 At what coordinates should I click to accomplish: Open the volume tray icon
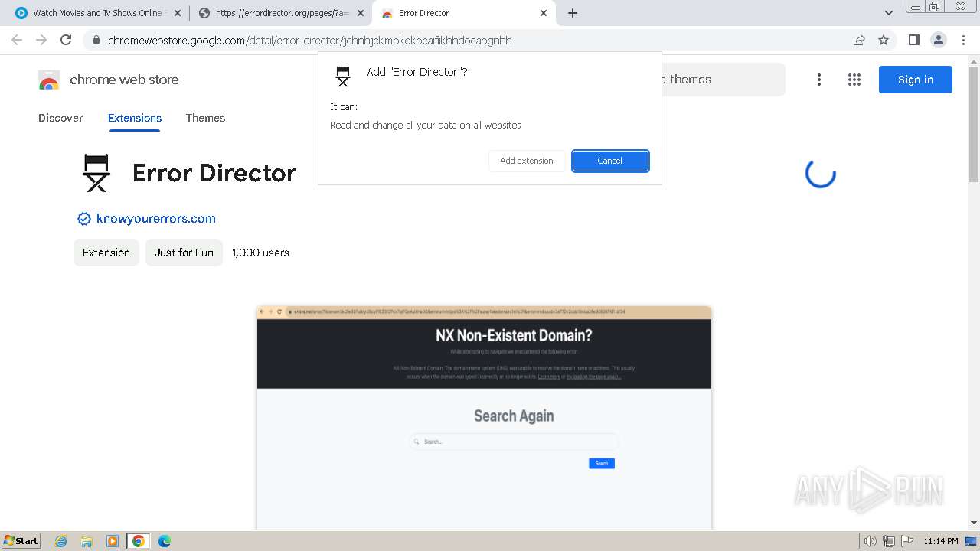tap(871, 541)
